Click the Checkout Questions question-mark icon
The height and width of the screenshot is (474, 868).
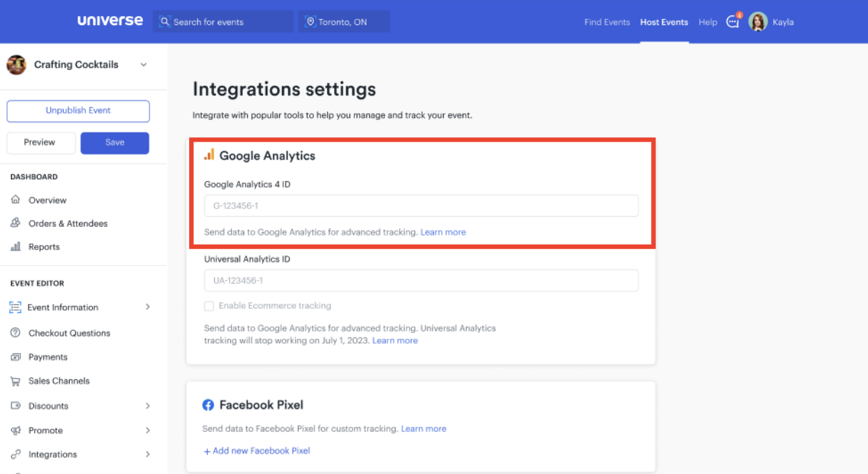click(15, 333)
